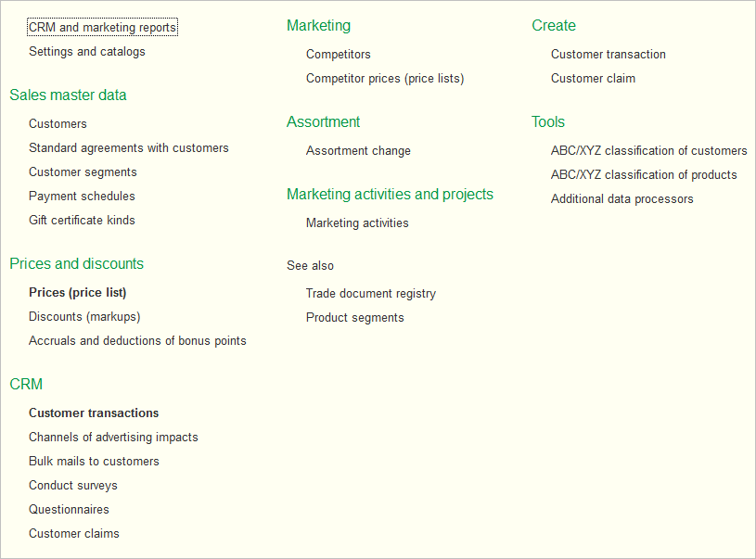
Task: Open Customer transactions under CRM
Action: [94, 413]
